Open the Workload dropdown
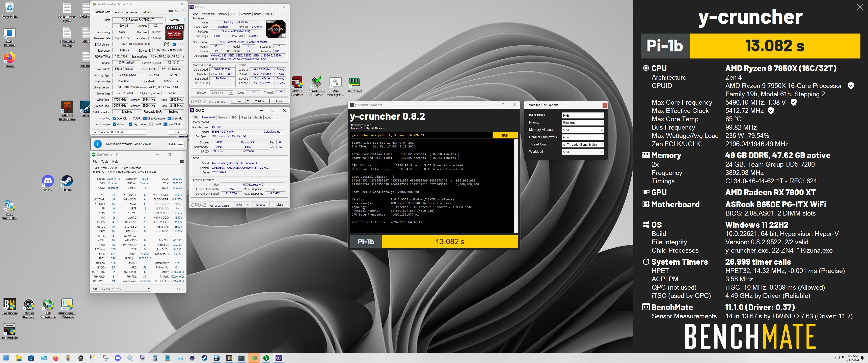The width and height of the screenshot is (868, 363). coord(582,152)
